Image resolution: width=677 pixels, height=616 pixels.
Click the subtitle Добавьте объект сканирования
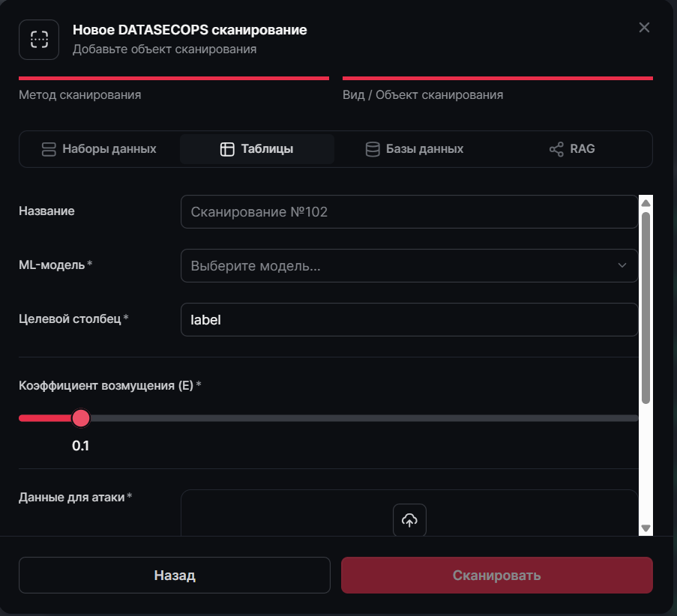click(164, 49)
